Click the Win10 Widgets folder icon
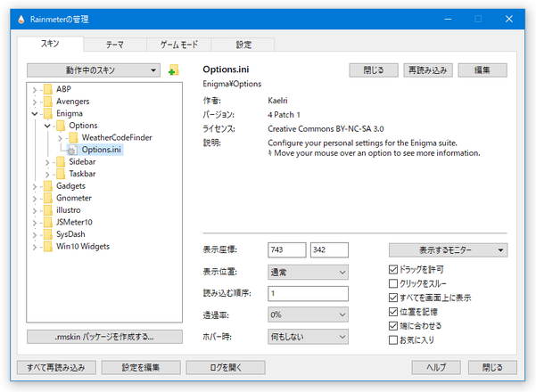 (x=48, y=247)
